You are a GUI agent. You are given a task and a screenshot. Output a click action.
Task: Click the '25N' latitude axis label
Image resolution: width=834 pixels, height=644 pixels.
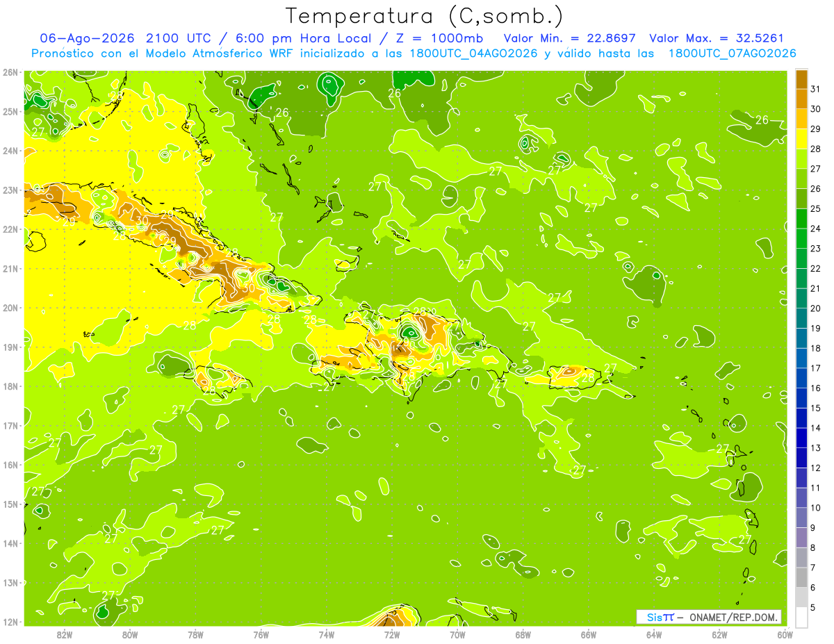click(x=10, y=111)
